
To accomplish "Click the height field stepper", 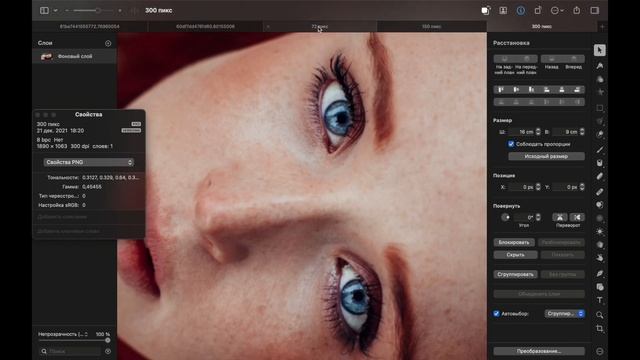I will (582, 131).
